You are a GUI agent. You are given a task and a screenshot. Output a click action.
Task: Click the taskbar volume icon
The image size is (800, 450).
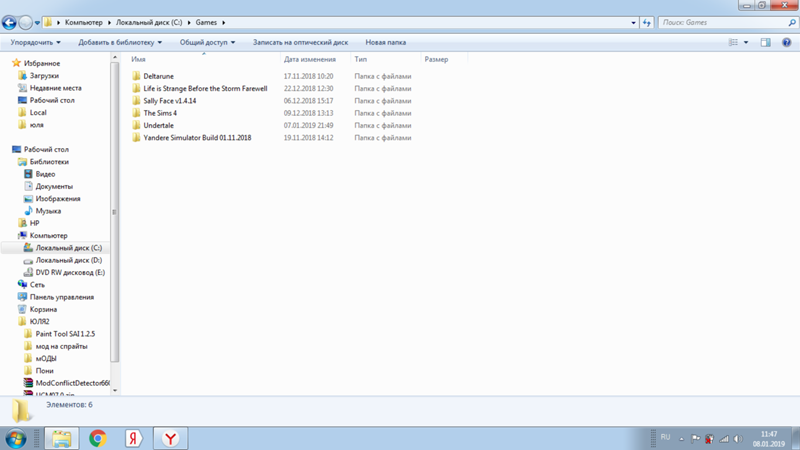point(738,438)
